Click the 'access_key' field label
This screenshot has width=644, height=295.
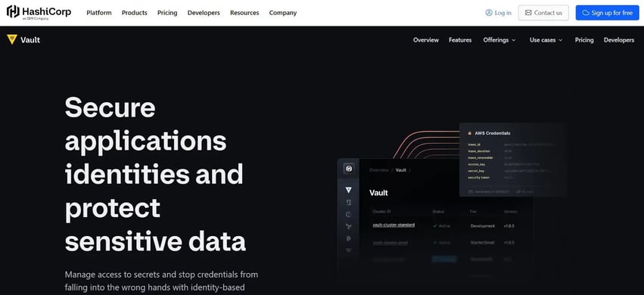477,164
